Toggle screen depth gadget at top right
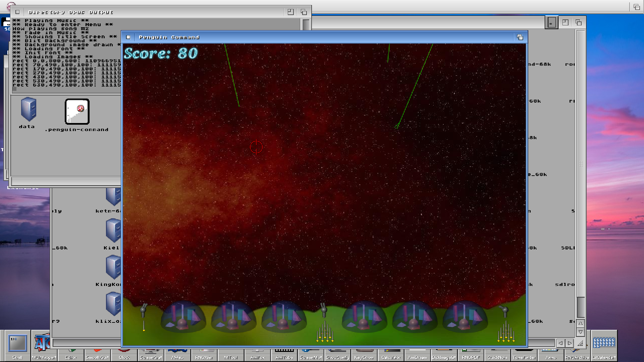The image size is (644, 362). 636,7
